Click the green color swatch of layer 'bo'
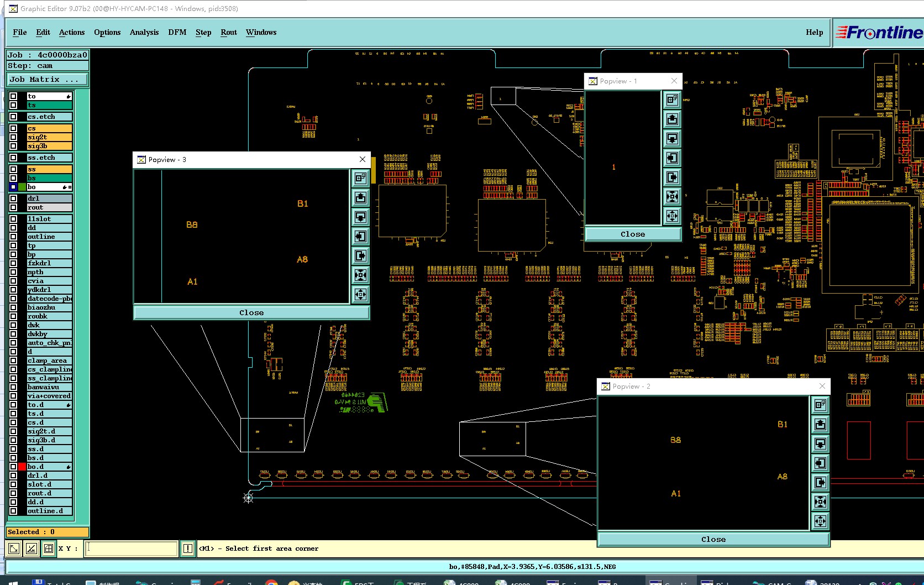 tap(22, 187)
